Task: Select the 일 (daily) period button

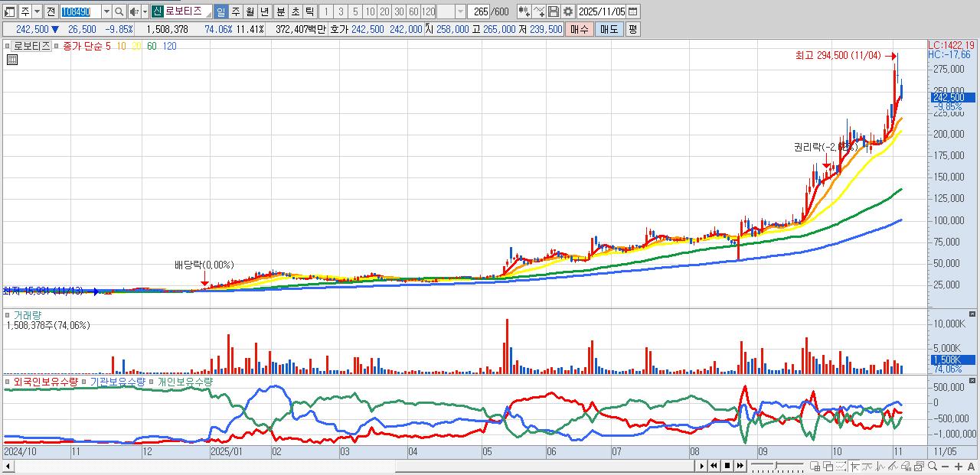Action: (220, 11)
